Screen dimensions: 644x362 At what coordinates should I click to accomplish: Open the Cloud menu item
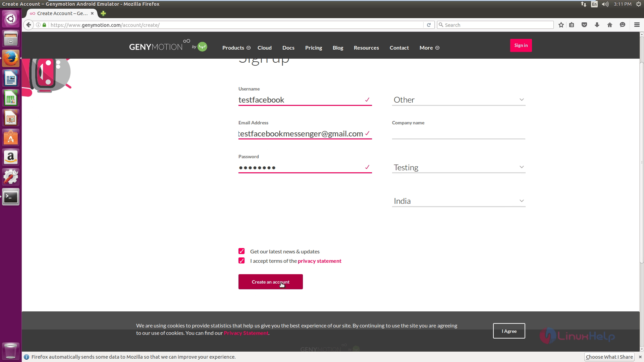pyautogui.click(x=265, y=47)
